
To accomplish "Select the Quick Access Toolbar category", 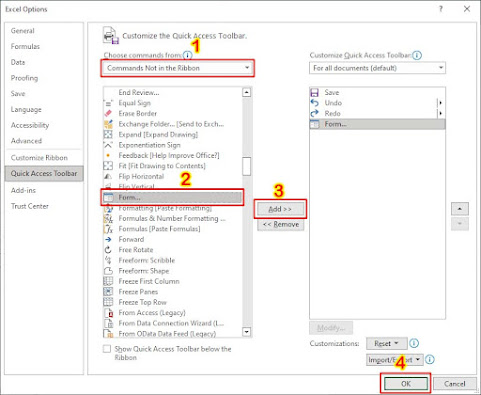I will pos(44,173).
